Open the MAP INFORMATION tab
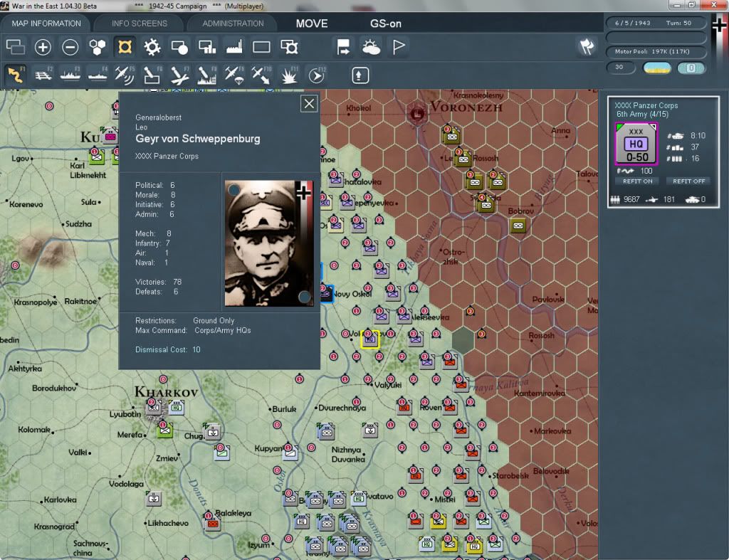The image size is (729, 560). [x=46, y=23]
